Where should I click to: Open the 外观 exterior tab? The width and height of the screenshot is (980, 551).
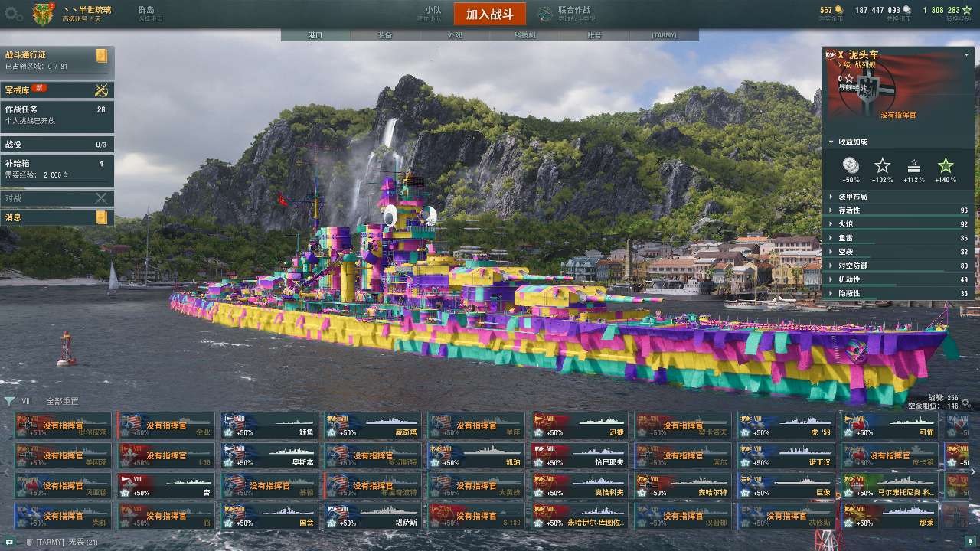tap(455, 35)
